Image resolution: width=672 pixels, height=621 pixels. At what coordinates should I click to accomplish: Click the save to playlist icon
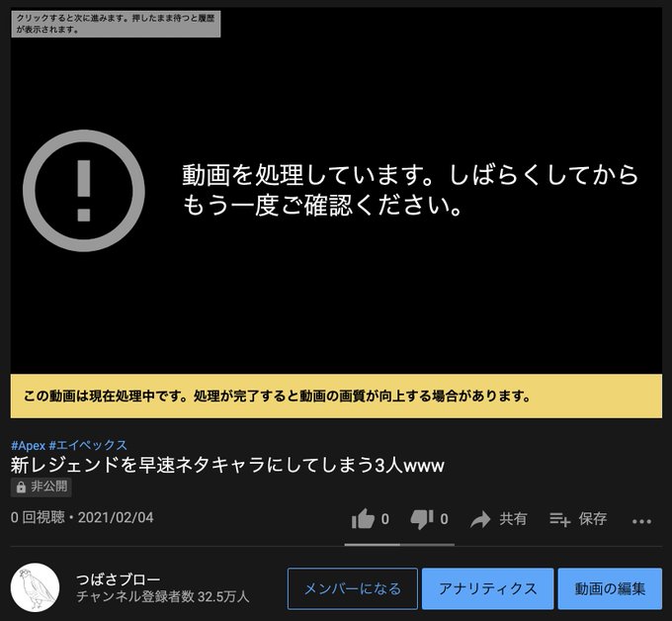tap(559, 519)
